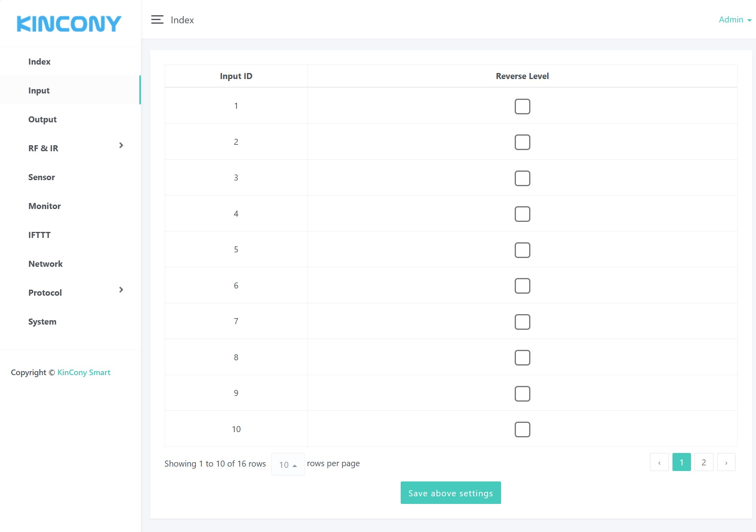Toggle Reverse Level checkbox for input 5
Viewport: 756px width, 532px height.
pyautogui.click(x=522, y=250)
